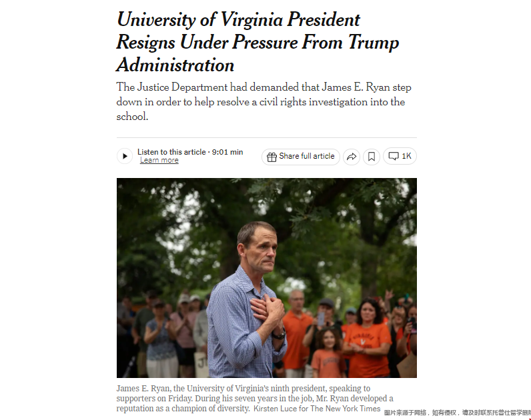Click the gift icon in Share button
This screenshot has height=420, width=531.
272,157
